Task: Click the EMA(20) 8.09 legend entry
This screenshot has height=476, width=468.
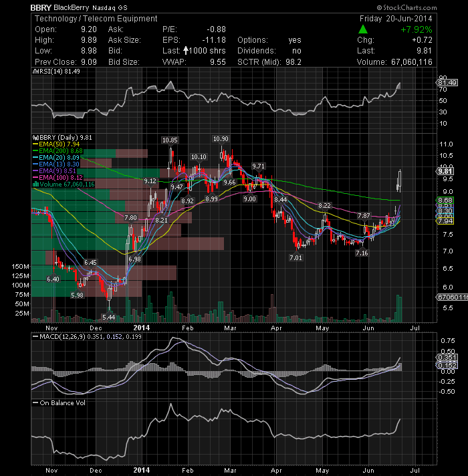Action: tap(56, 158)
